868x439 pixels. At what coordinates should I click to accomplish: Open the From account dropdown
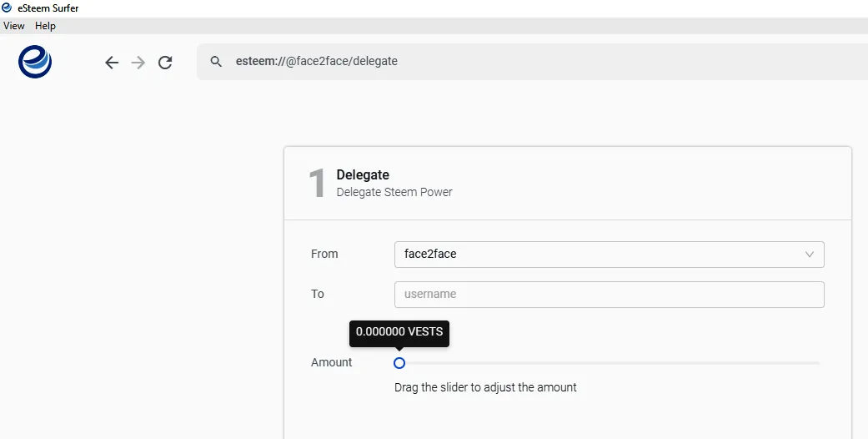pos(609,255)
